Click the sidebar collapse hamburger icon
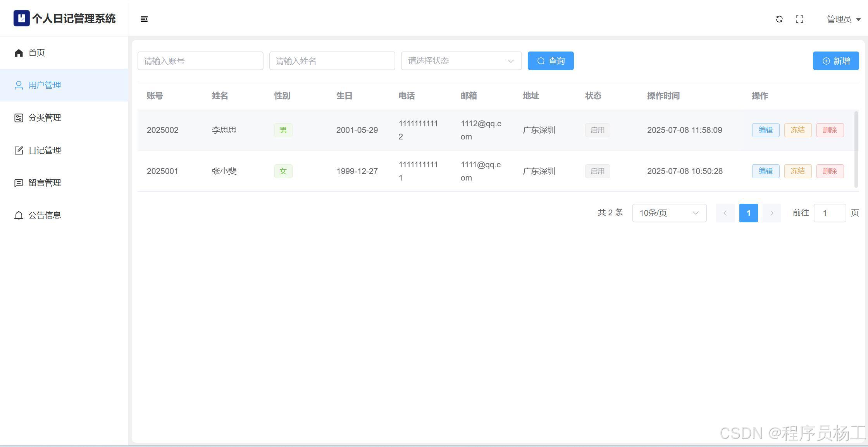 click(144, 19)
